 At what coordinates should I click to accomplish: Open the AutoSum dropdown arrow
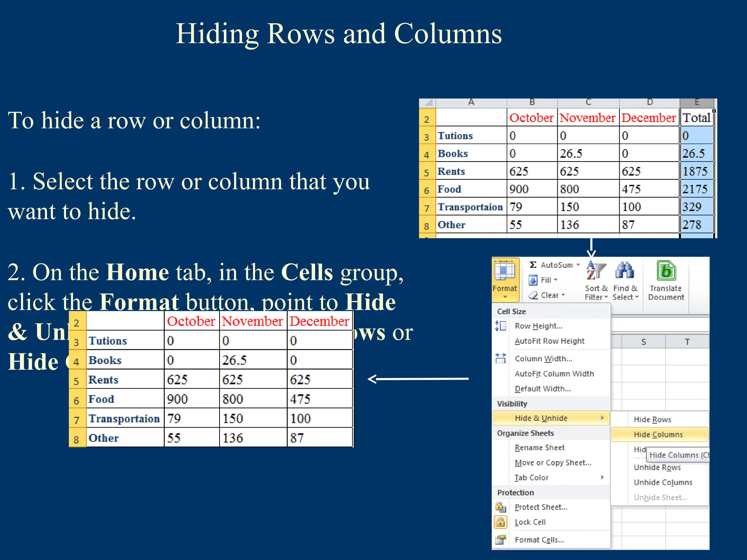pos(578,265)
